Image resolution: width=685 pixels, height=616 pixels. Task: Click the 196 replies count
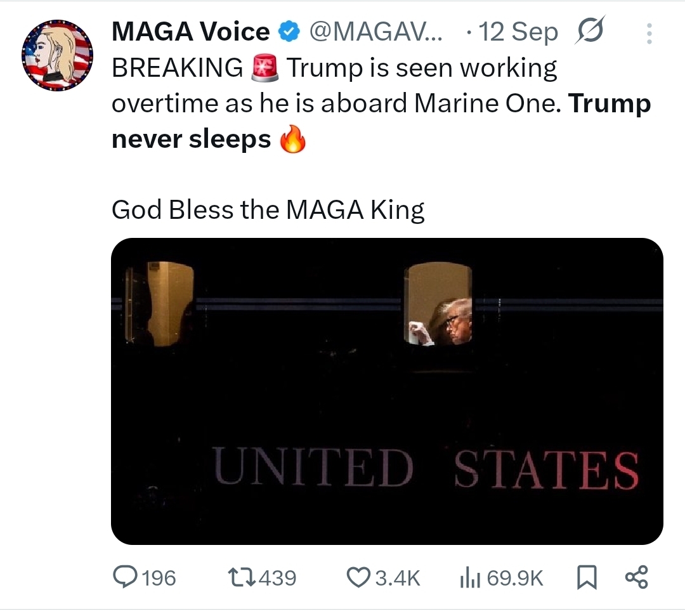[x=159, y=577]
